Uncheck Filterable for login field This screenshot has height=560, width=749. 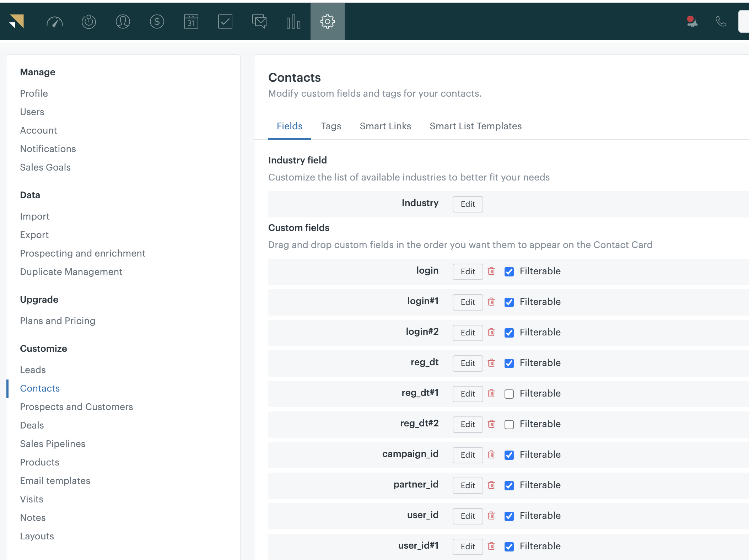509,271
